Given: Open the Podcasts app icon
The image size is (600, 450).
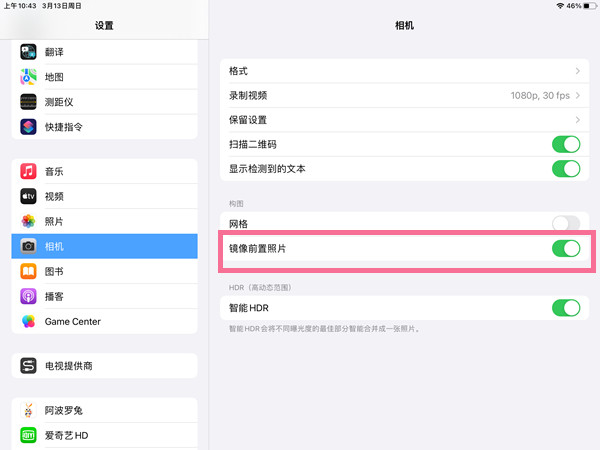Looking at the screenshot, I should 29,296.
